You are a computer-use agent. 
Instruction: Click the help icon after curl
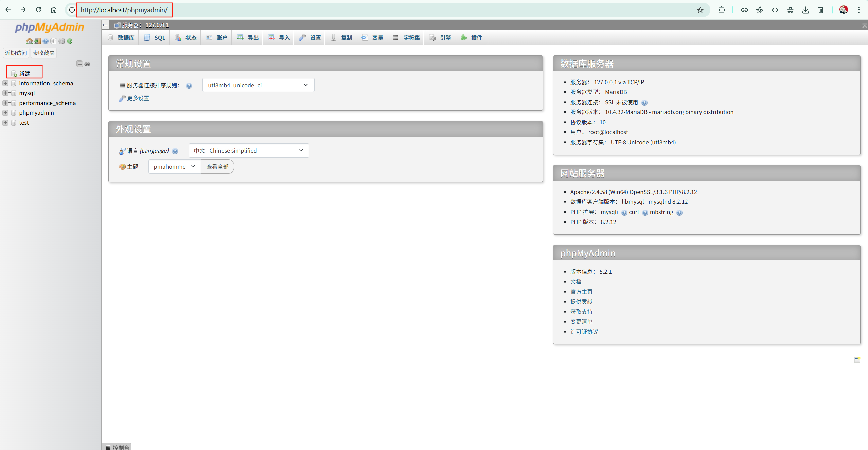tap(645, 213)
